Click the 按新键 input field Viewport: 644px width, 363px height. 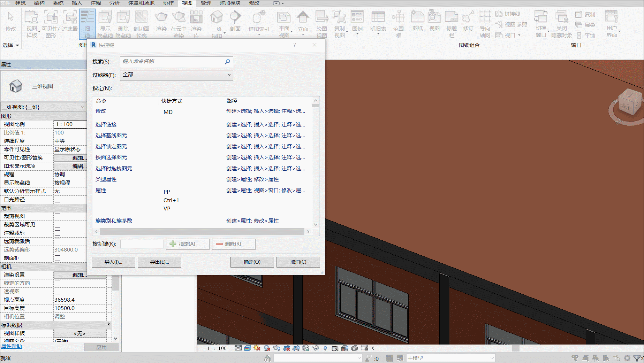coord(142,244)
